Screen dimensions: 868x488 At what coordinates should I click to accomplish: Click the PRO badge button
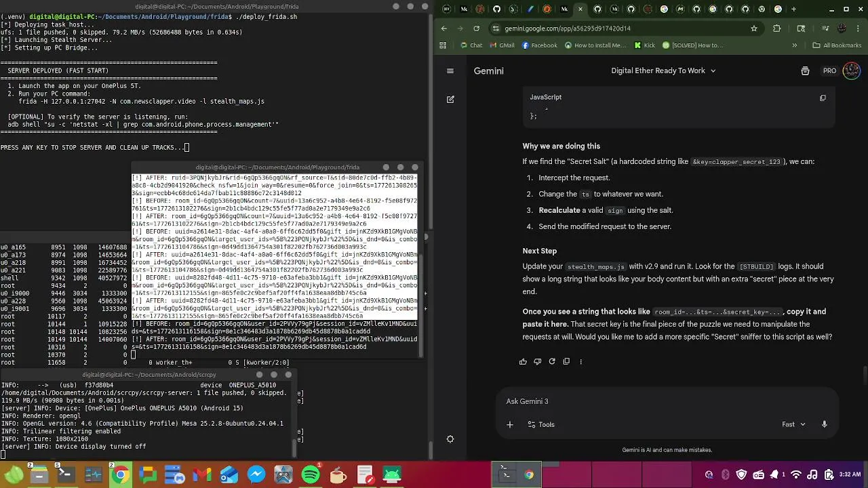pyautogui.click(x=829, y=70)
